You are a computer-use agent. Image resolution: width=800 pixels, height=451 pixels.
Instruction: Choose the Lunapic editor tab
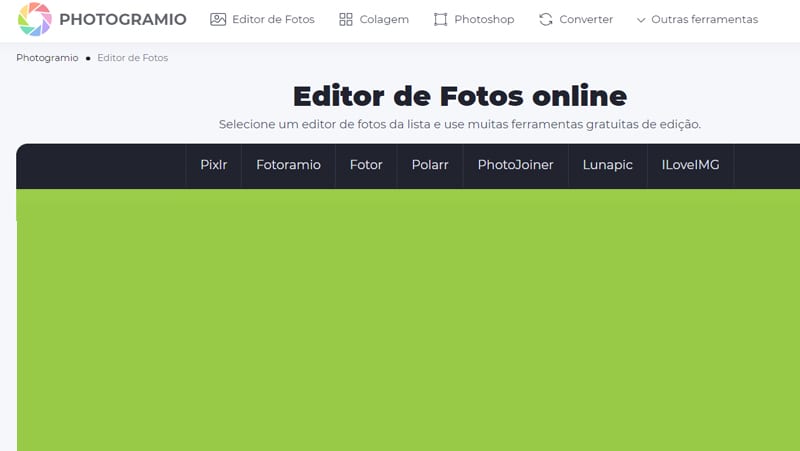(608, 165)
